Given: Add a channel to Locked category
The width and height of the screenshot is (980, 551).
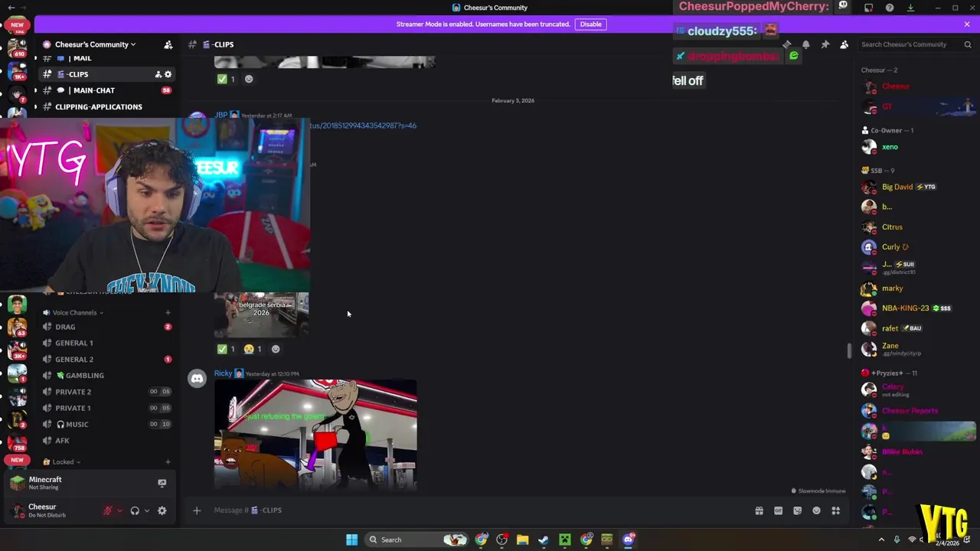Looking at the screenshot, I should point(168,461).
